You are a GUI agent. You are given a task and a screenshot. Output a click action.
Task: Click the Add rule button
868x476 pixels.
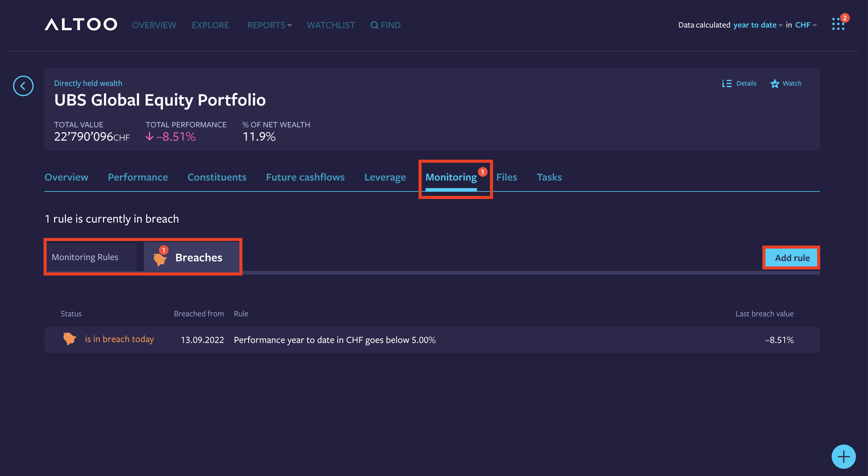pyautogui.click(x=791, y=258)
